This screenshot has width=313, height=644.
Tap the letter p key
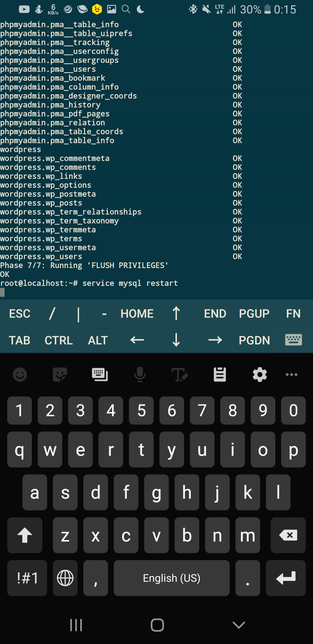(x=293, y=449)
